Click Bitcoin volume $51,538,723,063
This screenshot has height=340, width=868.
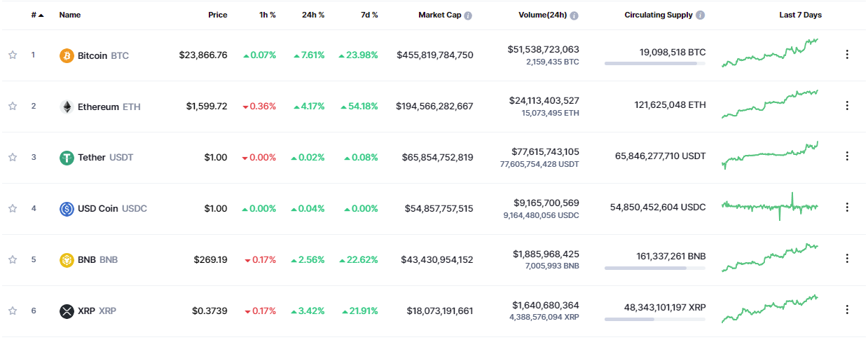tap(544, 49)
